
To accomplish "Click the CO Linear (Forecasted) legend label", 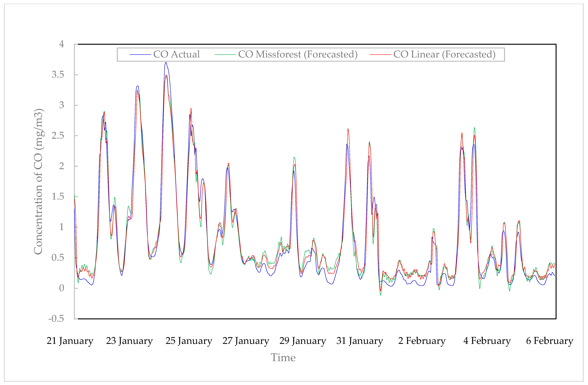I will [x=444, y=54].
